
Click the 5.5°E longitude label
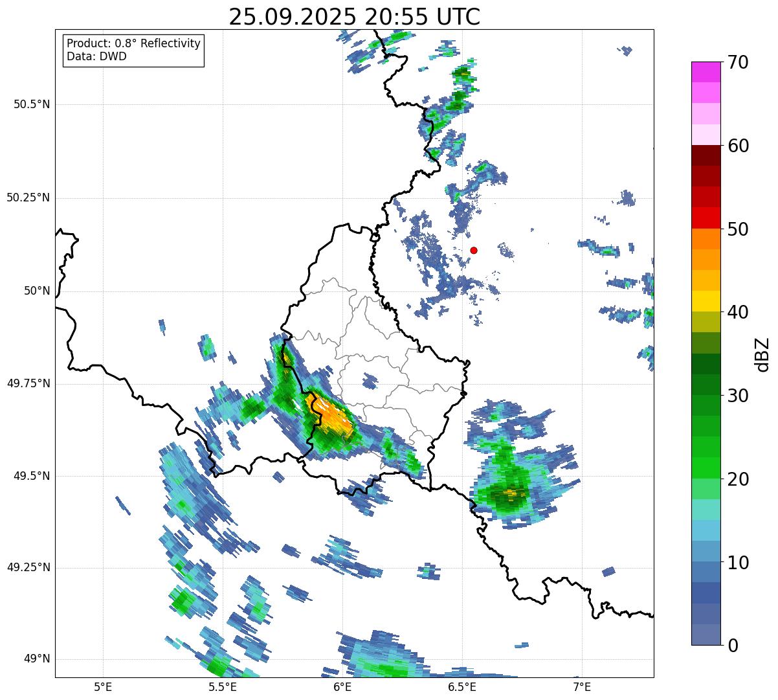tap(222, 686)
